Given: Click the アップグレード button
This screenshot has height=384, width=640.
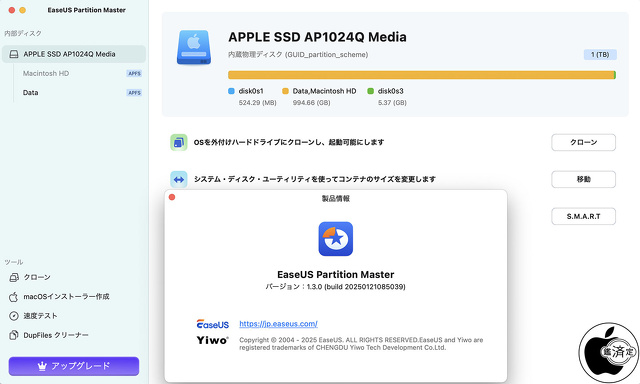Looking at the screenshot, I should pyautogui.click(x=74, y=366).
